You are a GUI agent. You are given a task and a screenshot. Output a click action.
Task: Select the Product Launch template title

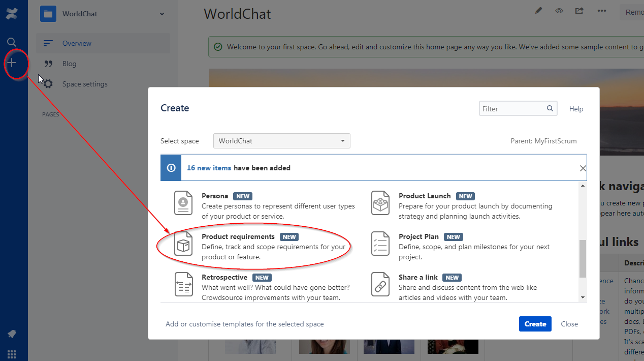coord(425,196)
